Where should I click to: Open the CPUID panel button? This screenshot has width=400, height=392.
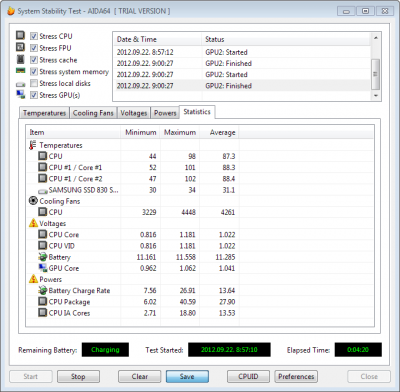(248, 376)
